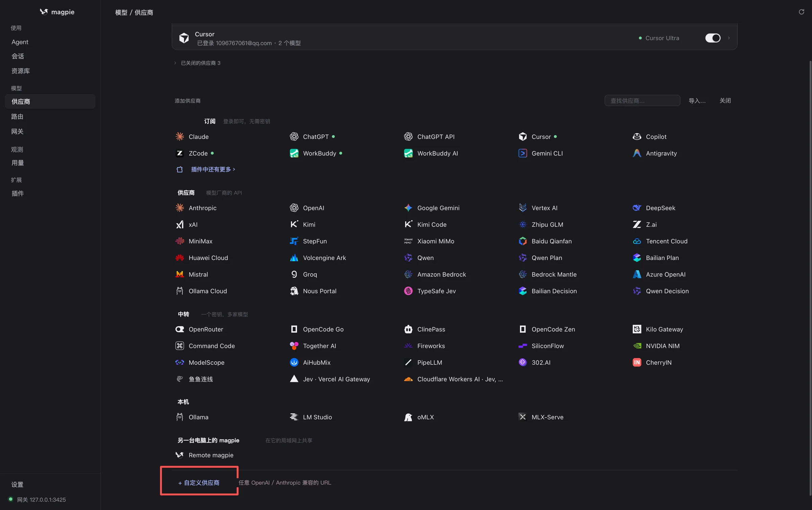Close the add provider panel with 关闭
Image resolution: width=812 pixels, height=510 pixels.
(x=725, y=101)
